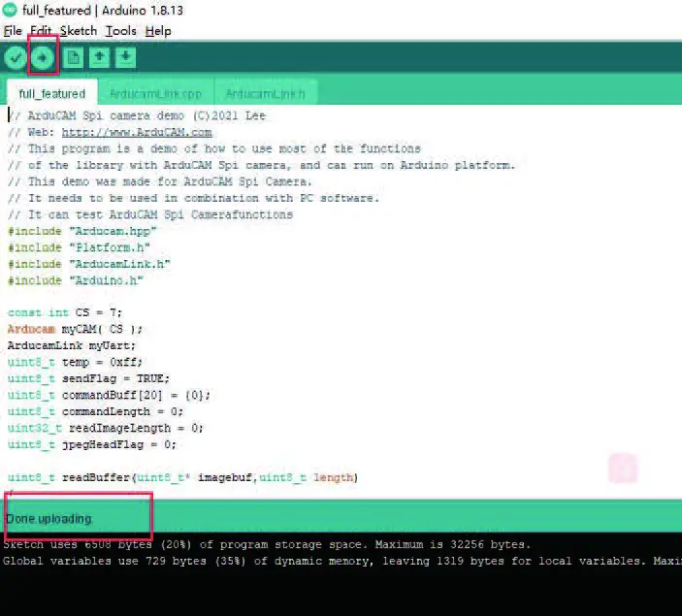Click the 'Done uploading.' status message

[x=49, y=519]
